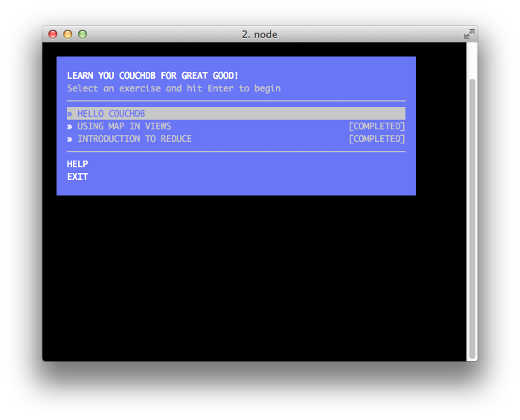Click the green zoom window button
The image size is (520, 420).
point(83,34)
